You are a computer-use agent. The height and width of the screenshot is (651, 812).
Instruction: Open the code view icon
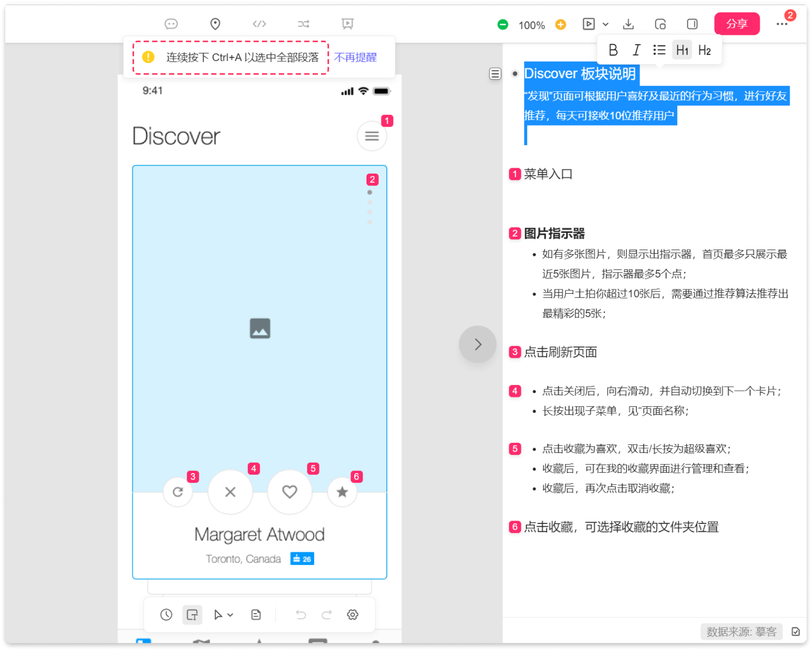tap(259, 24)
